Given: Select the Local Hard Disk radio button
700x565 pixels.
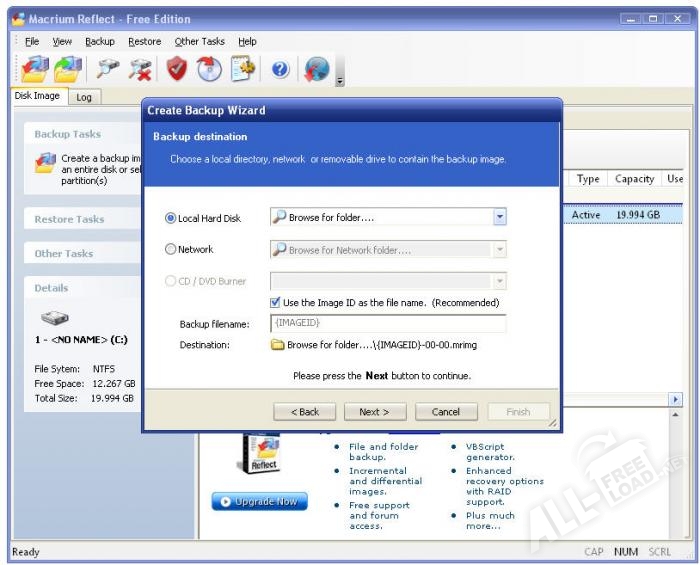Looking at the screenshot, I should point(170,218).
